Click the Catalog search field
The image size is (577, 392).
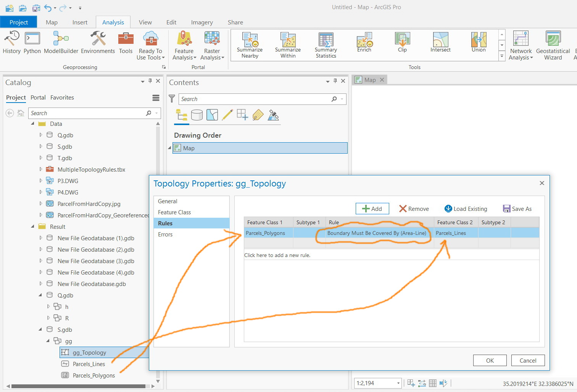tap(95, 113)
